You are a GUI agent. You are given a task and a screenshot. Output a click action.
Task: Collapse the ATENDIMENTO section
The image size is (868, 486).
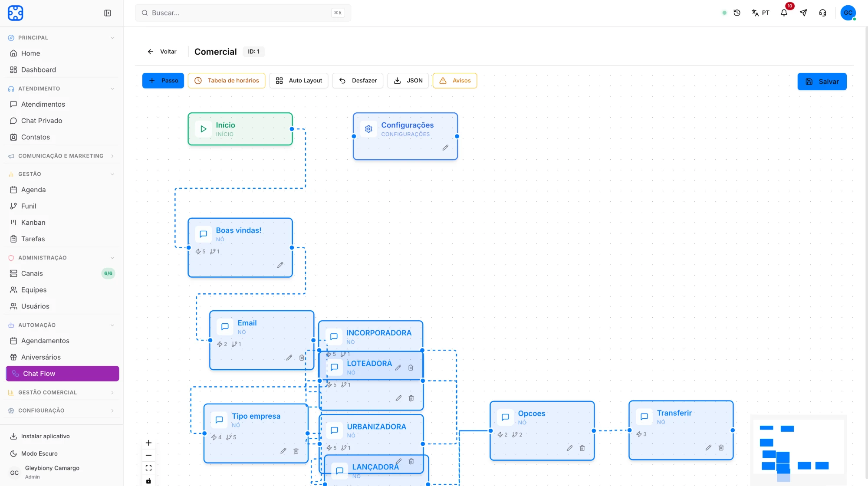tap(112, 89)
